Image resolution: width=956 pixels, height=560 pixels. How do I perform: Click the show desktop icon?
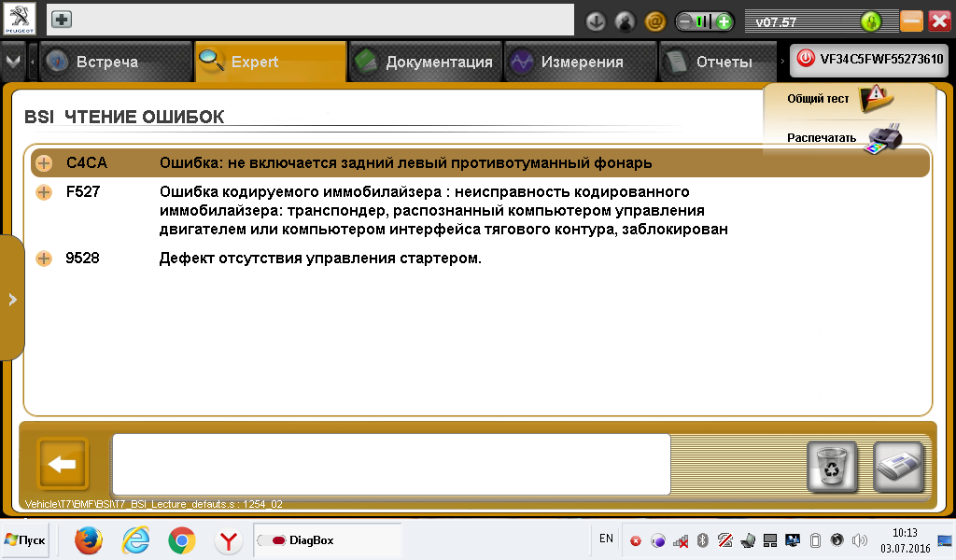pos(945,539)
